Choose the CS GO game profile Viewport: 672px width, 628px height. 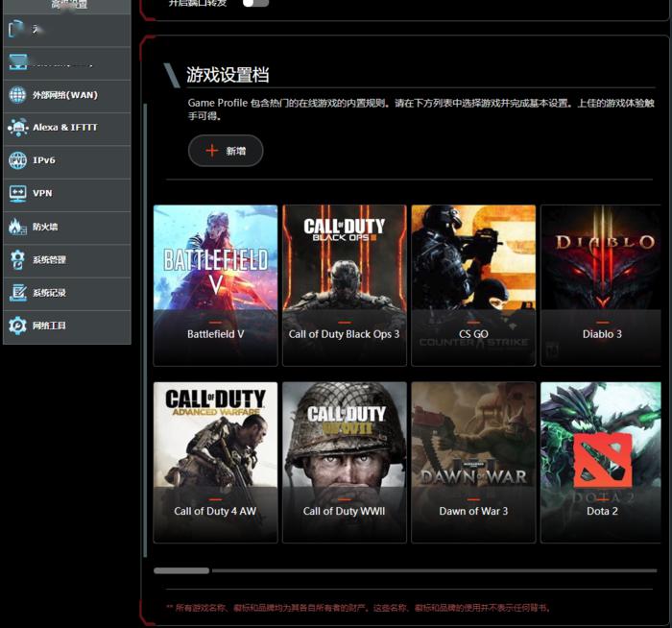tap(473, 285)
